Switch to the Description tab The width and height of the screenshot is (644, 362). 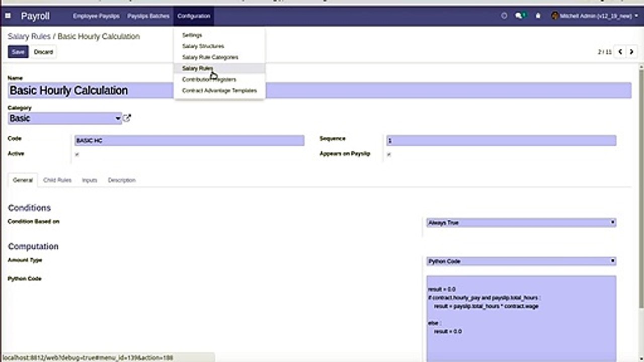pos(122,180)
